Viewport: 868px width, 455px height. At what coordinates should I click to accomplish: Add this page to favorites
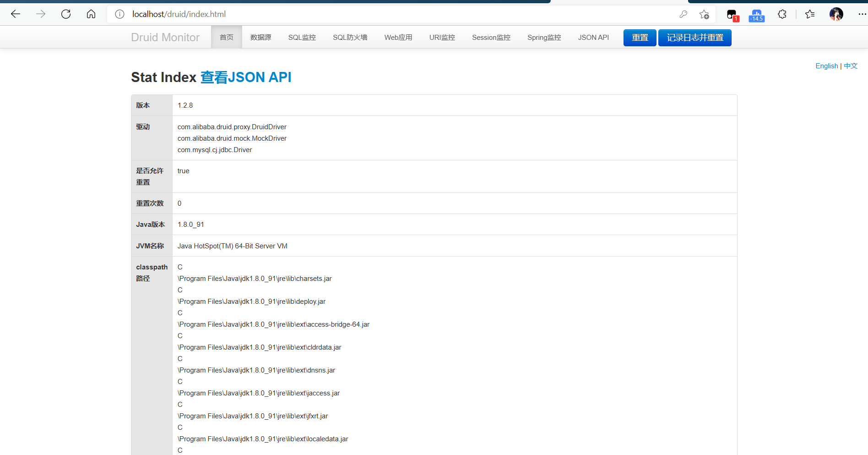click(x=704, y=14)
